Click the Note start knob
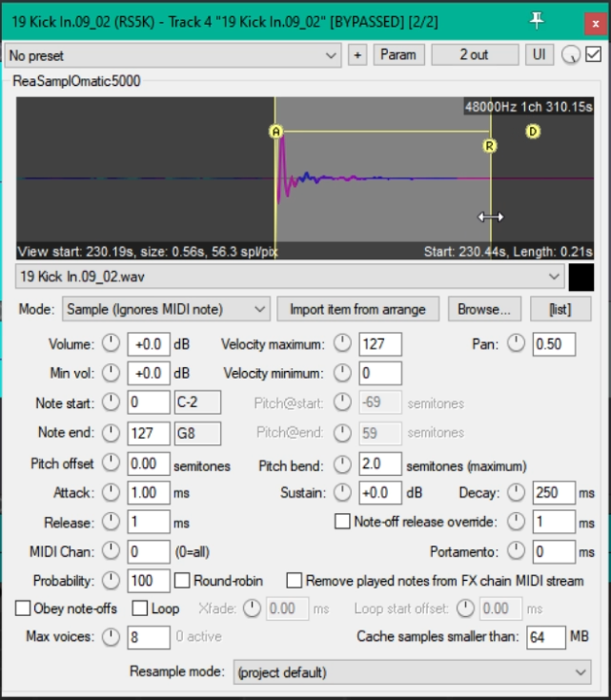 pyautogui.click(x=111, y=402)
